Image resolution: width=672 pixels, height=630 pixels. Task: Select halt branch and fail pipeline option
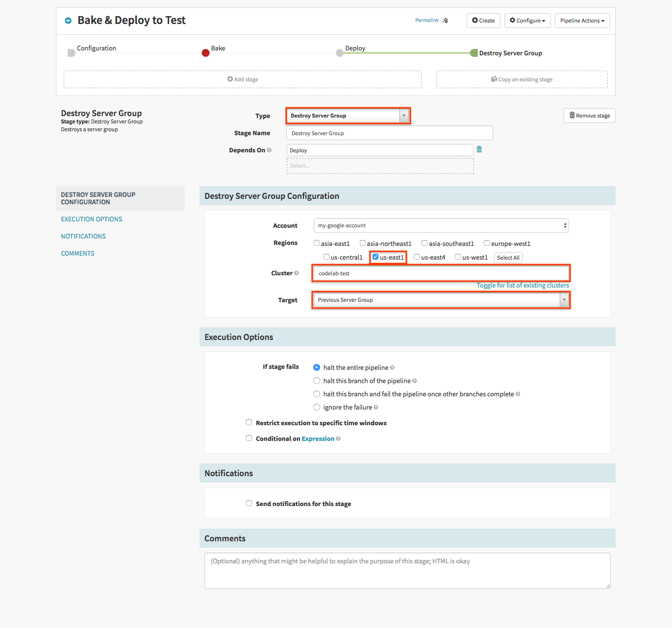tap(317, 394)
